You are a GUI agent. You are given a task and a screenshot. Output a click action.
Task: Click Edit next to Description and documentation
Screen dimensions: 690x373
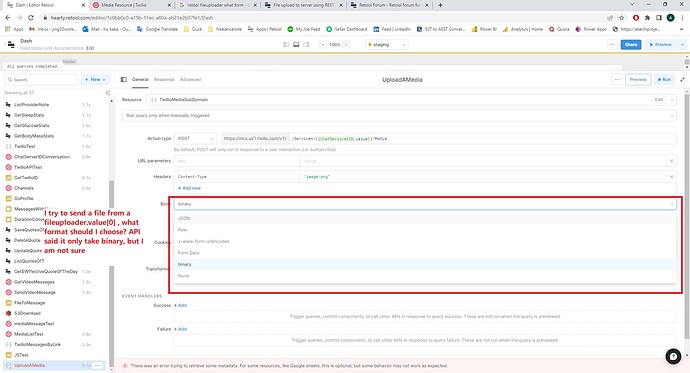90,48
